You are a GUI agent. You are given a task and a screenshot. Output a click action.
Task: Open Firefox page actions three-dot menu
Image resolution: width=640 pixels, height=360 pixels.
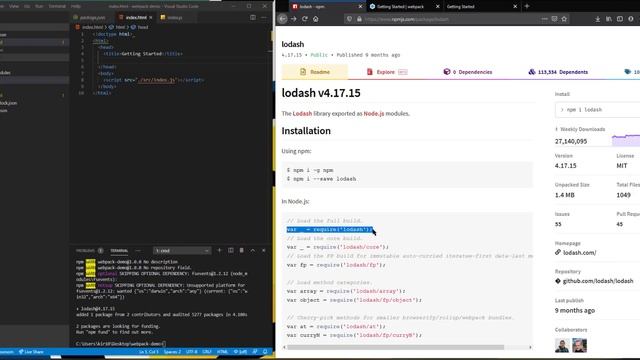544,19
